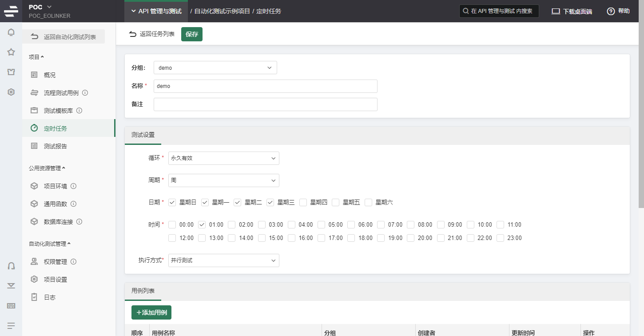Open 测试报告 in the sidebar

coord(56,146)
